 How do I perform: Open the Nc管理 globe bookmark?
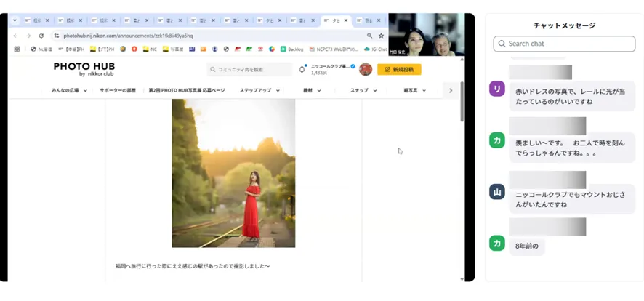pos(41,49)
